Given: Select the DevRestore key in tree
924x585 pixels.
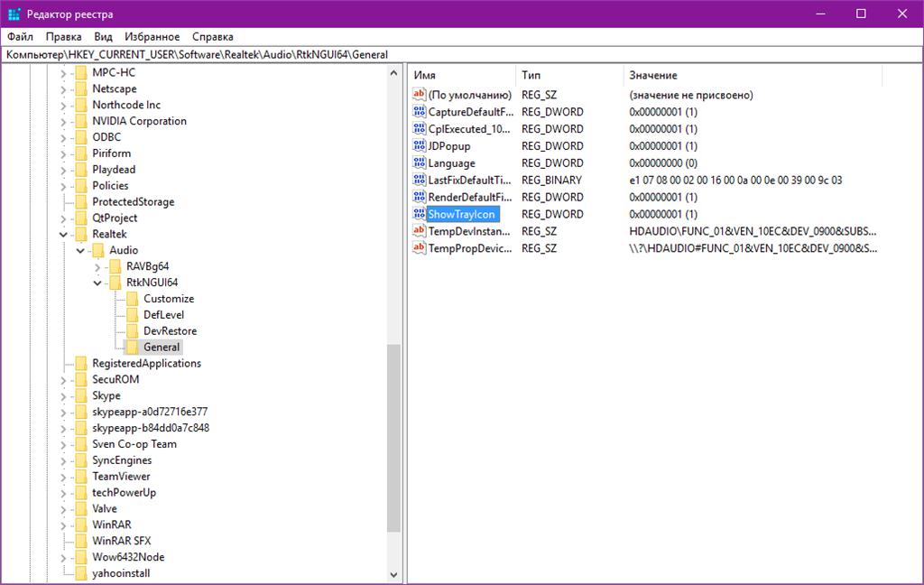Looking at the screenshot, I should point(170,331).
